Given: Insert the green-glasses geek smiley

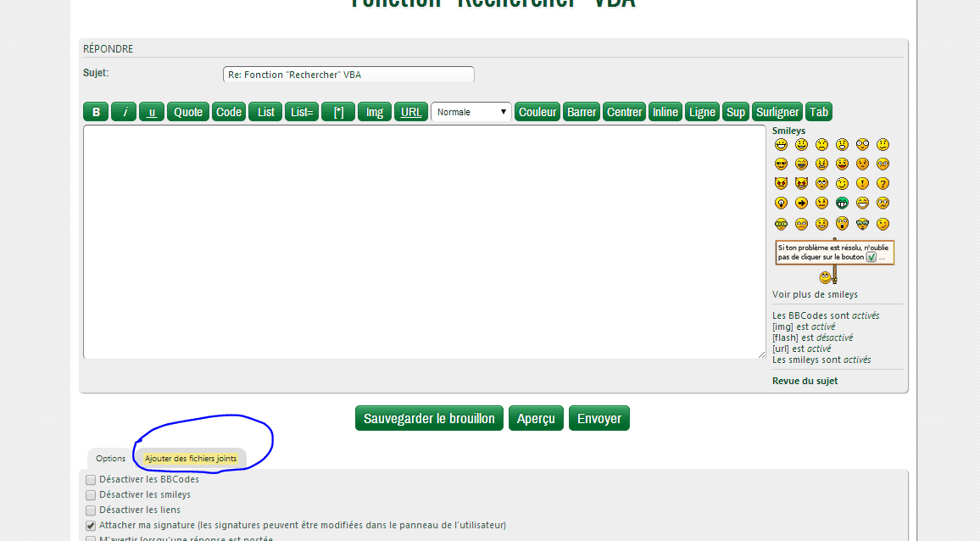Looking at the screenshot, I should [782, 223].
